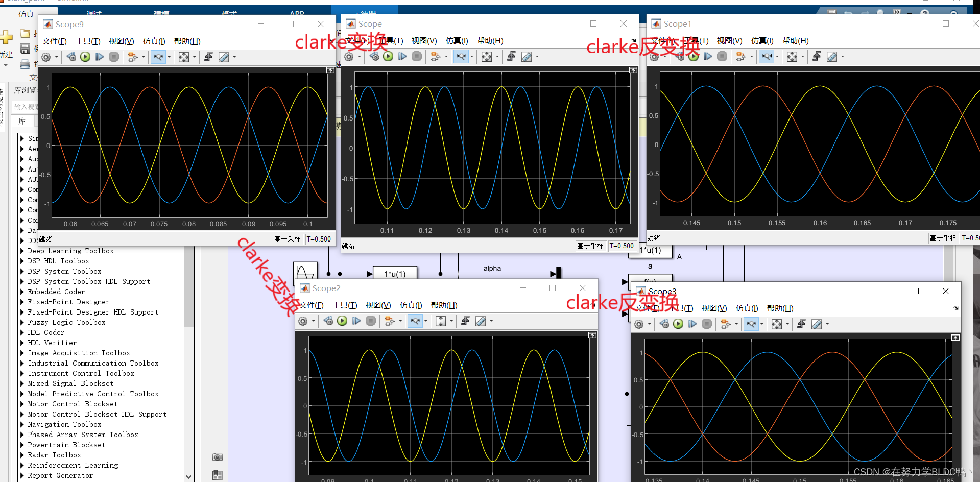Screen dimensions: 980x482
Task: Toggle cursor measurements in Scope9 toolbar
Action: [x=224, y=57]
